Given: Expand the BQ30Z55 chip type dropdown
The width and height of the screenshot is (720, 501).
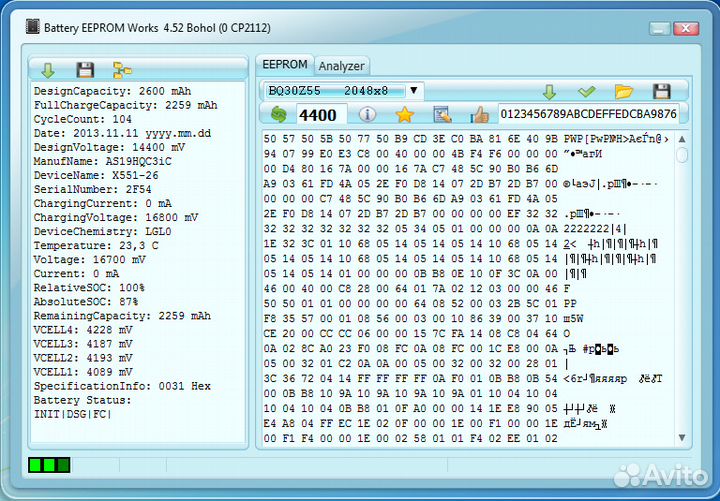Looking at the screenshot, I should 414,91.
